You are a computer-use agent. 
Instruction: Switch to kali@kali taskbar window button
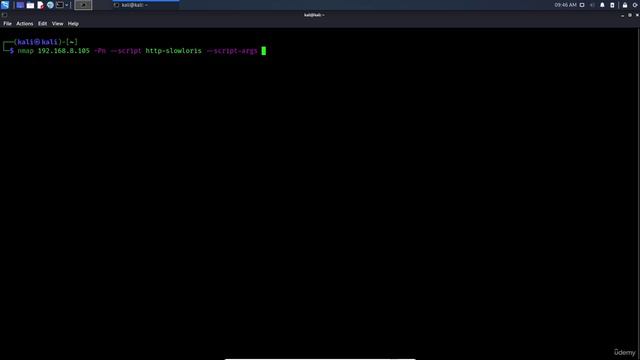point(146,5)
